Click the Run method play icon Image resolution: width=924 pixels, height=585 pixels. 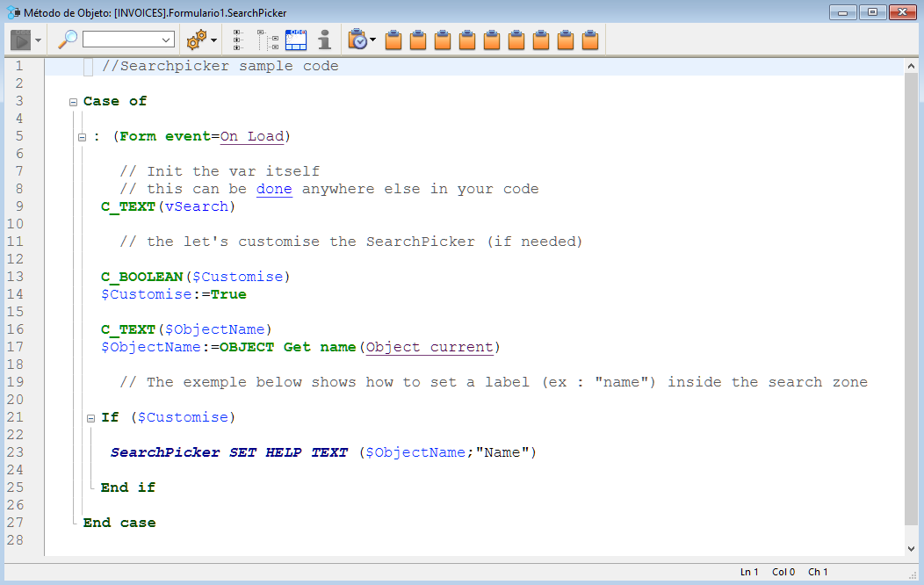point(20,40)
